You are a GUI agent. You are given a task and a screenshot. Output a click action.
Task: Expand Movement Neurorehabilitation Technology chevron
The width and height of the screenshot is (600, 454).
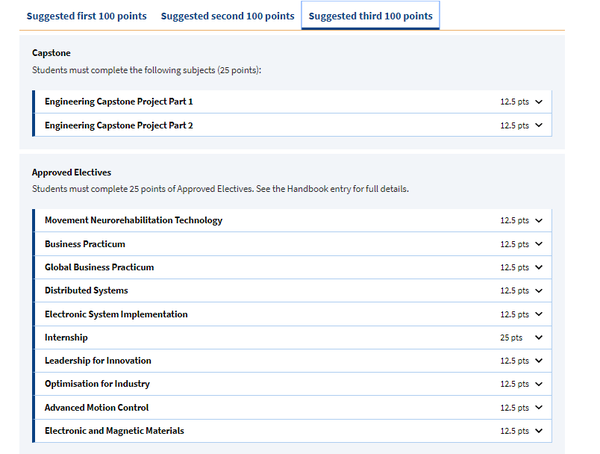pos(539,220)
